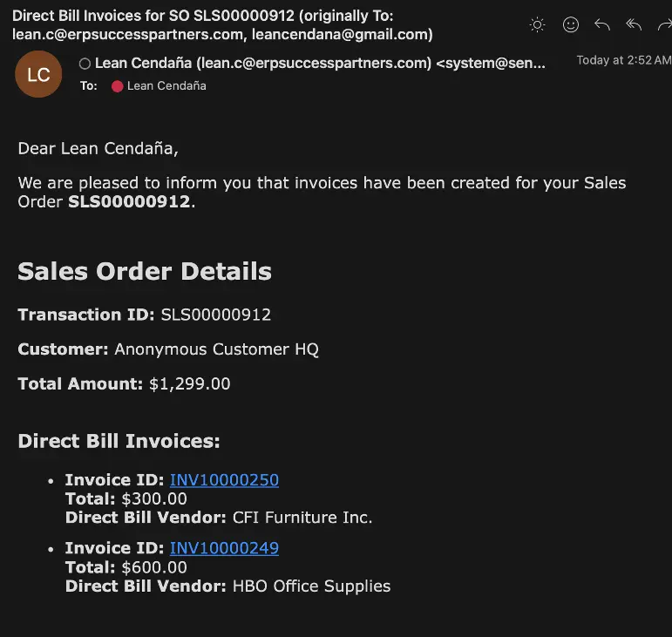The image size is (672, 637).
Task: Click the red dot beside recipient Lean Cendaña
Action: pos(118,86)
